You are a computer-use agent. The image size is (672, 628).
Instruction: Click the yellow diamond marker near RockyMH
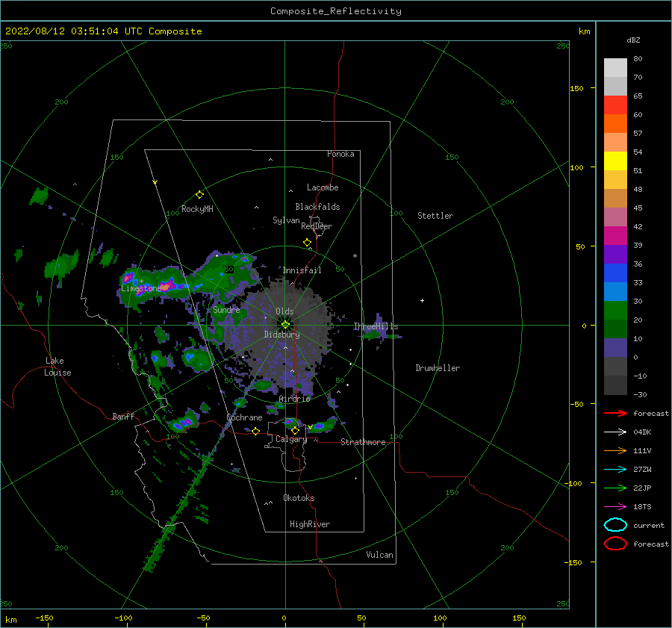[199, 195]
